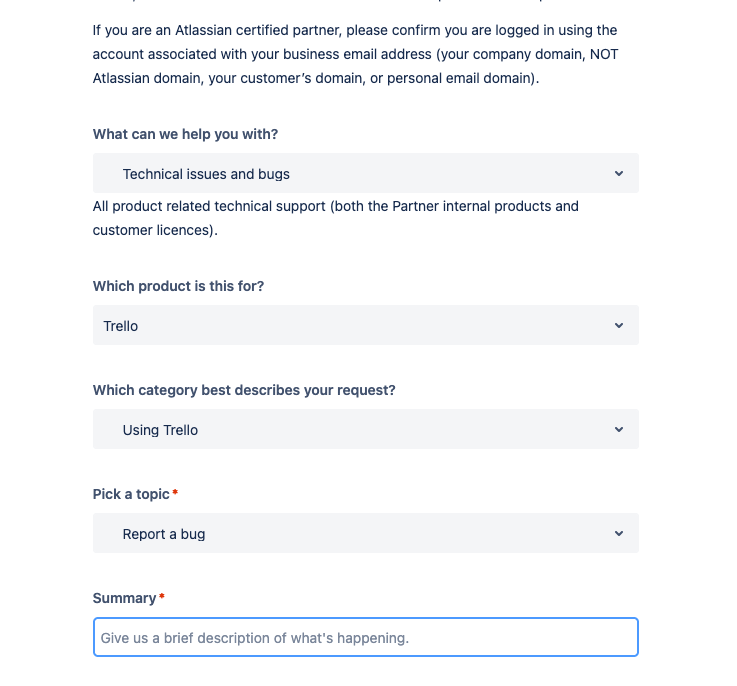
Task: Click the selected 'Report a bug' topic value
Action: [x=164, y=534]
